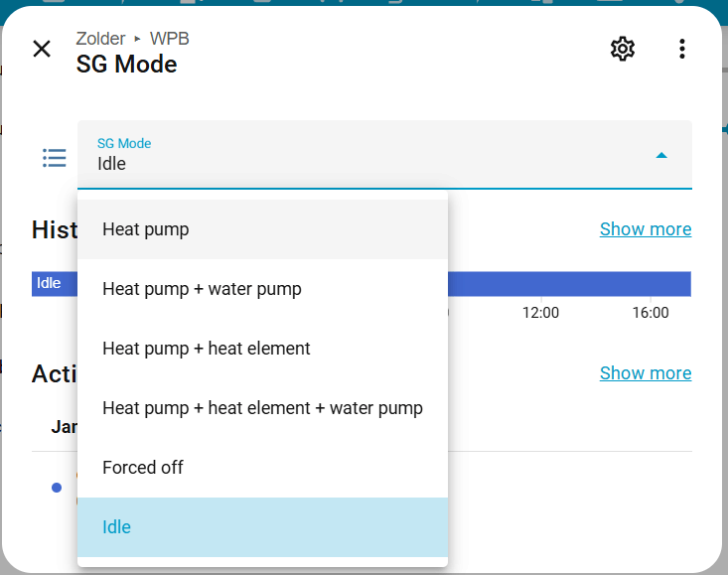Collapse the SG Mode dropdown arrow
Viewport: 728px width, 575px height.
[x=661, y=155]
